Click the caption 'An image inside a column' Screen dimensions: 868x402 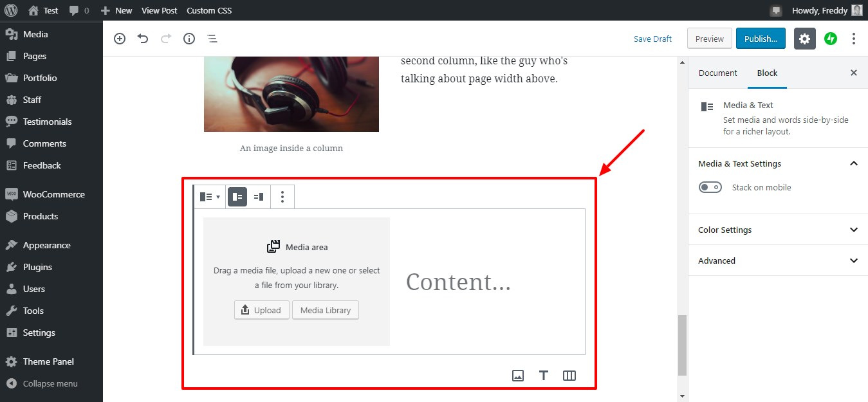291,148
